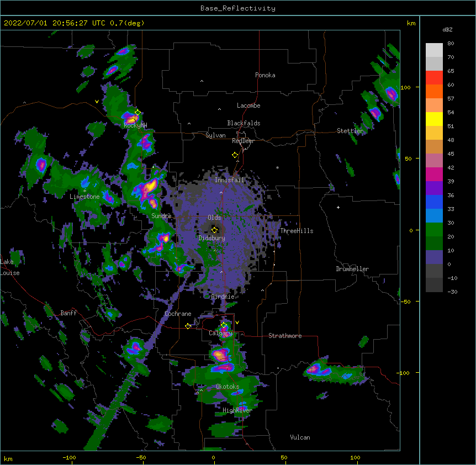Click the Drumheller city label
476x465 pixels.
[x=352, y=269]
